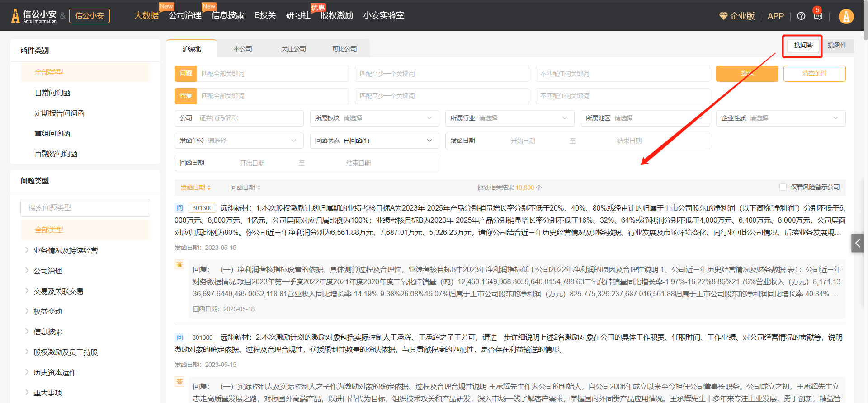Switch to the 搜函件 toggle option

837,46
